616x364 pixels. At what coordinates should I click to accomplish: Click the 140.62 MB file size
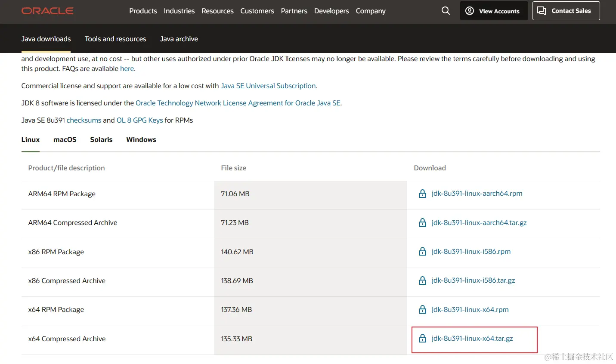pos(237,252)
